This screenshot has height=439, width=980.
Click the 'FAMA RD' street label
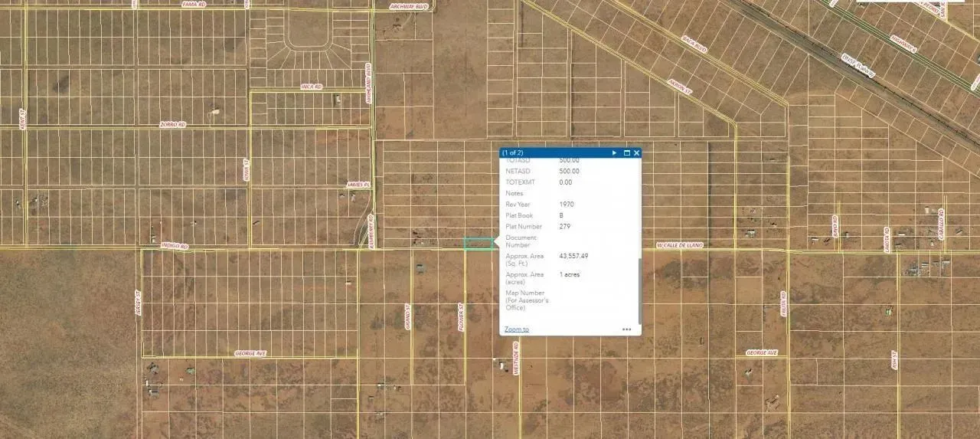(x=194, y=4)
